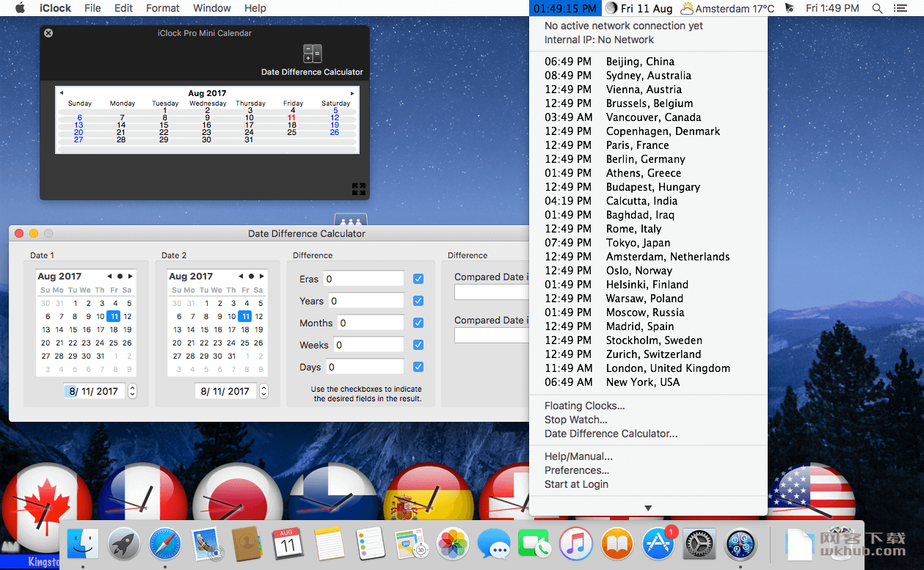Go to previous month in Date 2 calendar
Viewport: 924px width, 570px height.
[x=240, y=277]
